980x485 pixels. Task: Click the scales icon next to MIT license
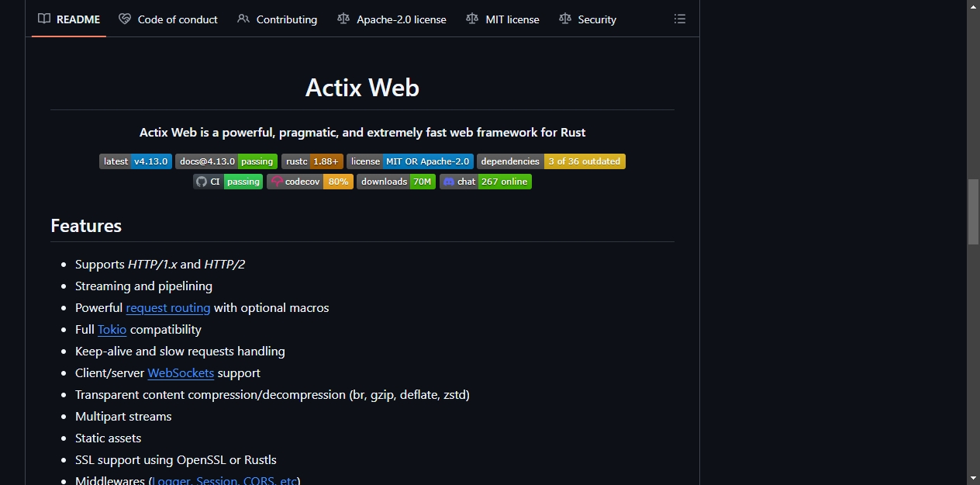472,19
